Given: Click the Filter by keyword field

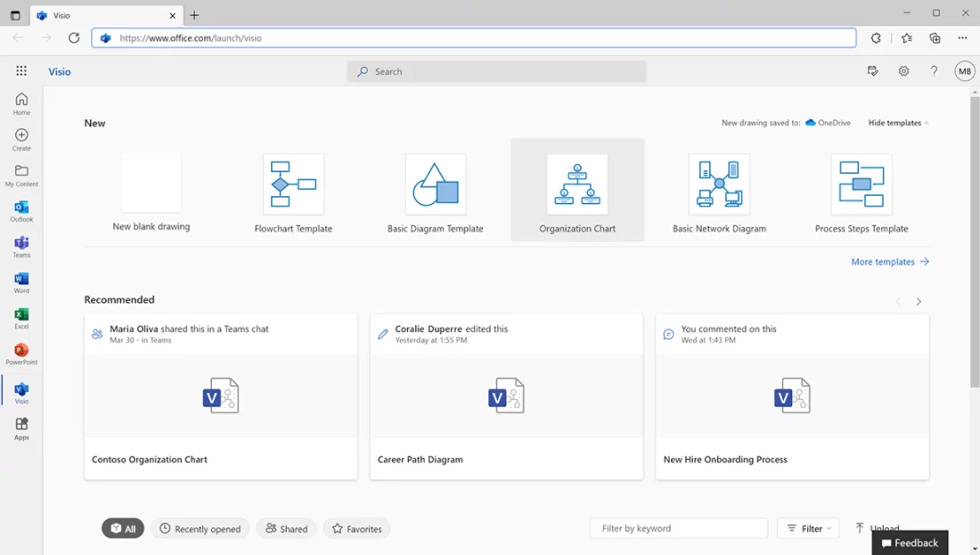Looking at the screenshot, I should [678, 528].
